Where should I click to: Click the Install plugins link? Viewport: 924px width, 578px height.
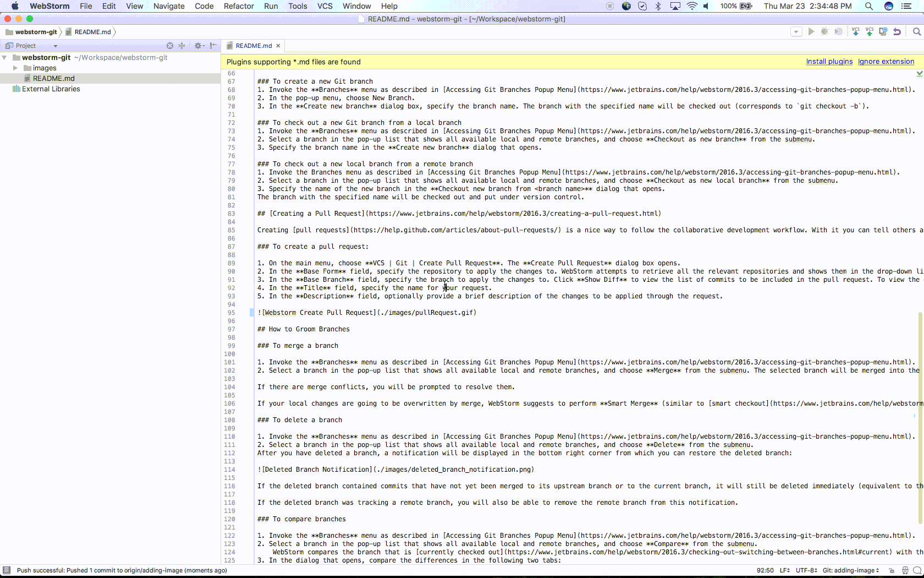coord(829,62)
